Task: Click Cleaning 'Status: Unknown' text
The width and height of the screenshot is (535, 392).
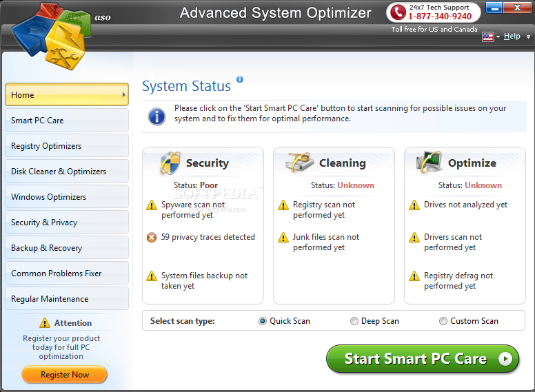Action: pos(342,185)
